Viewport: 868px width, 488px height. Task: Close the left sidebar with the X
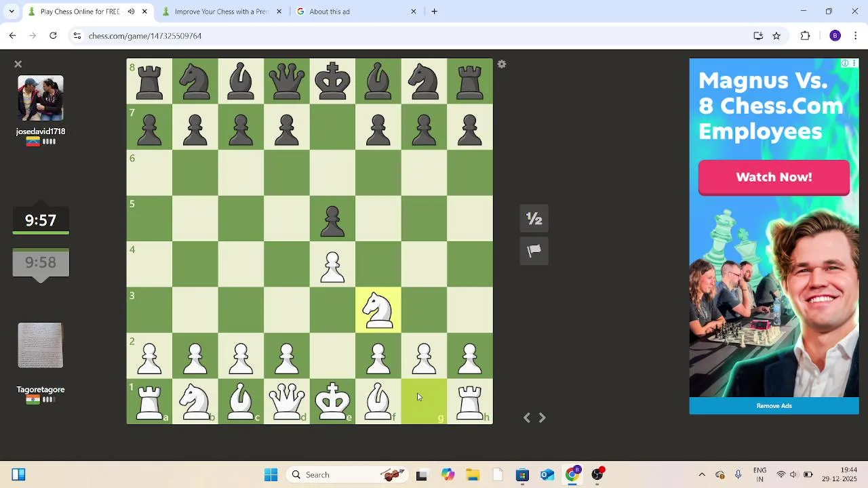18,64
